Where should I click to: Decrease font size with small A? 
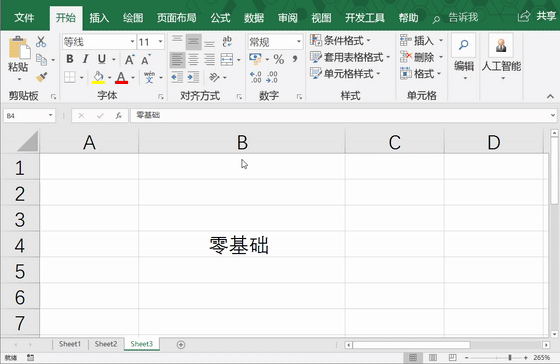(x=146, y=59)
